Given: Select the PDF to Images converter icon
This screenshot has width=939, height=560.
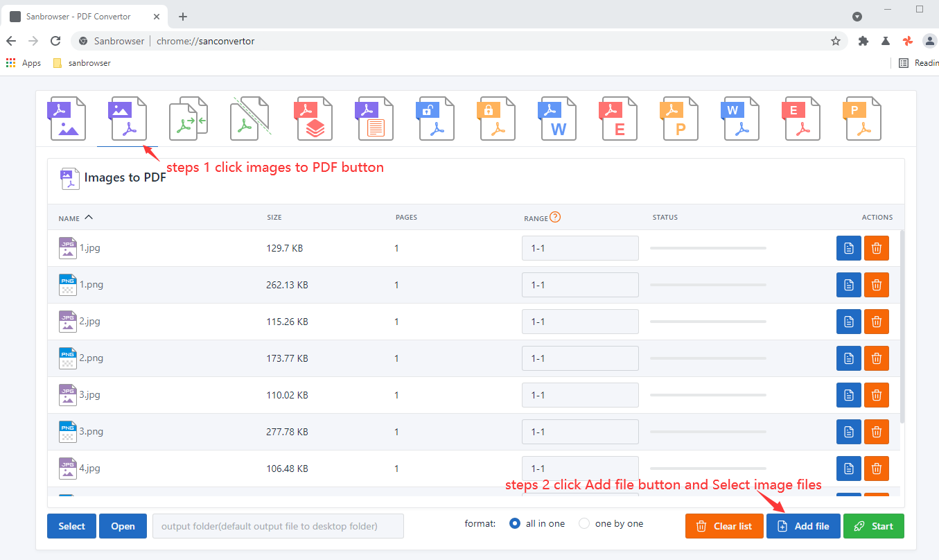Looking at the screenshot, I should pyautogui.click(x=67, y=118).
